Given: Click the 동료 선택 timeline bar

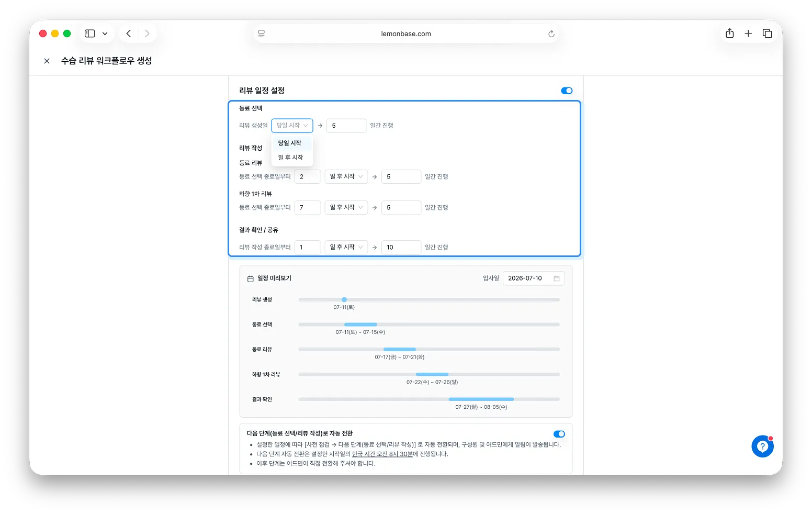Looking at the screenshot, I should pos(360,325).
